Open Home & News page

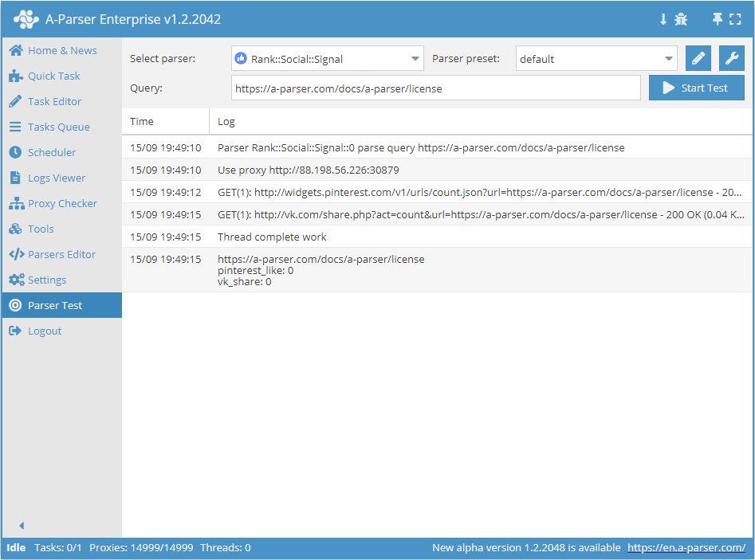61,50
